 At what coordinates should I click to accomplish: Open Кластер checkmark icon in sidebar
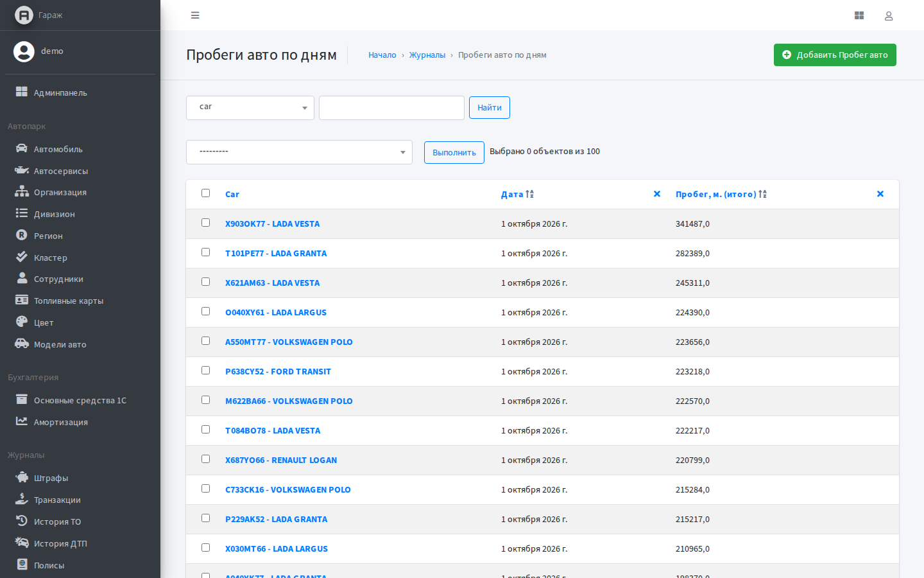click(22, 257)
